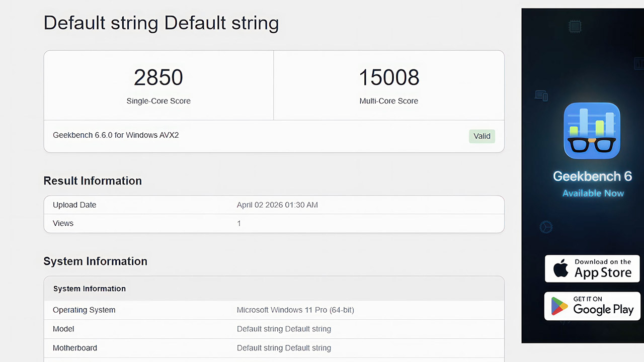Click the green Valid badge
Viewport: 644px width, 362px height.
(x=481, y=136)
